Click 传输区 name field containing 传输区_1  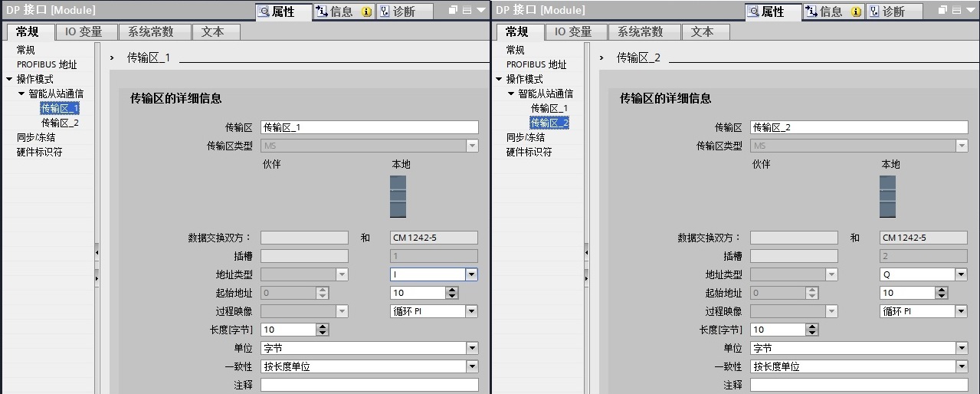(x=369, y=127)
